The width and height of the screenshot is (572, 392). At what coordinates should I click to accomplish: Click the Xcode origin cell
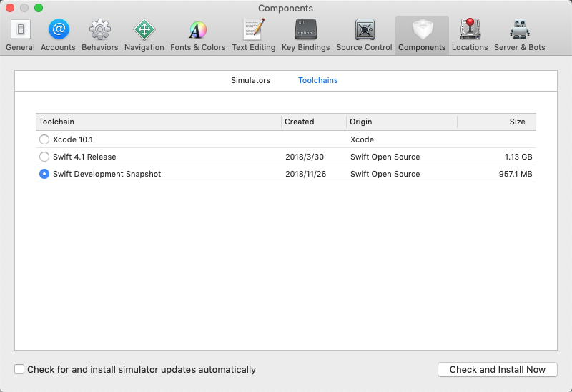362,139
